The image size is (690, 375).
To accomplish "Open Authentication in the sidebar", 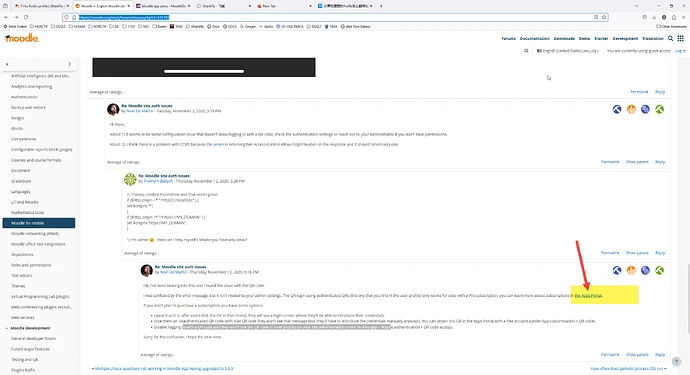I will click(24, 97).
